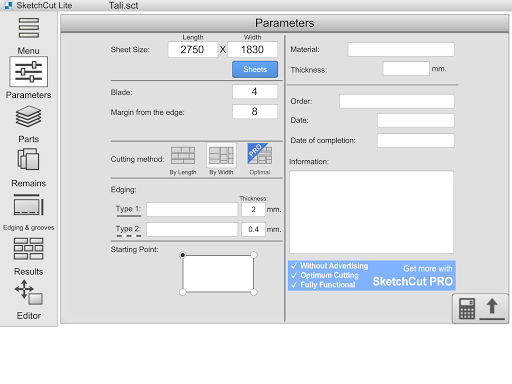Set starting point to bottom-left corner
The image size is (512, 384).
183,292
